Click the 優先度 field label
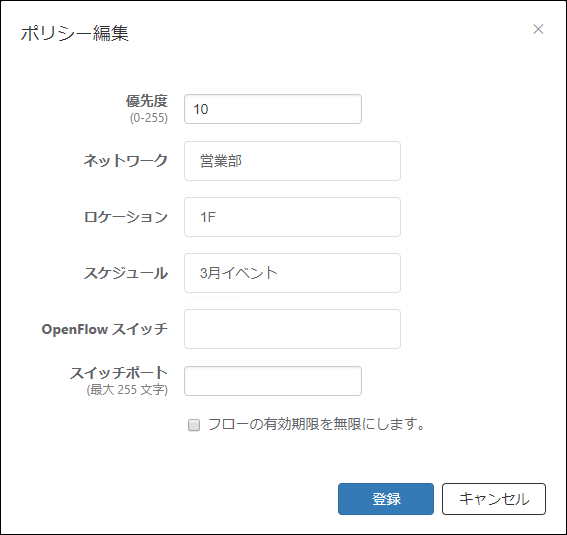Screen dimensions: 567x535 pos(147,101)
